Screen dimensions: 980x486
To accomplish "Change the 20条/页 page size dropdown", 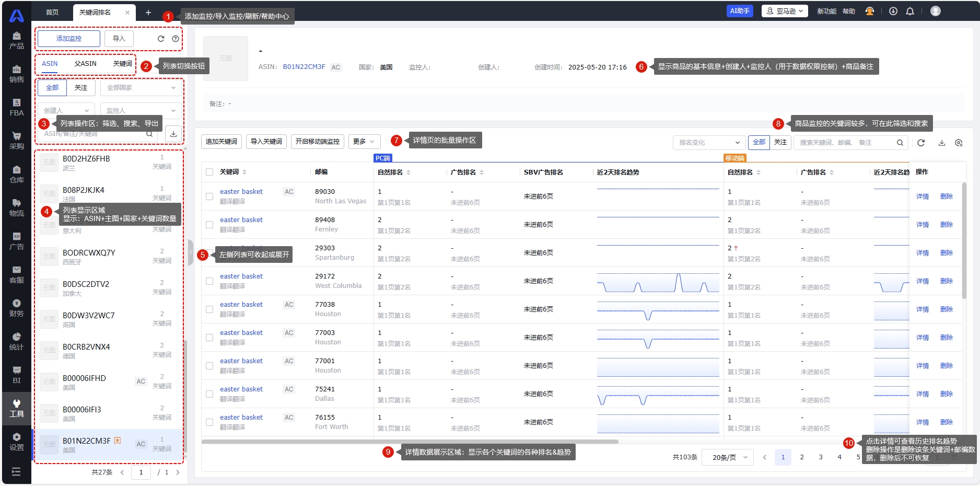I will pyautogui.click(x=728, y=457).
